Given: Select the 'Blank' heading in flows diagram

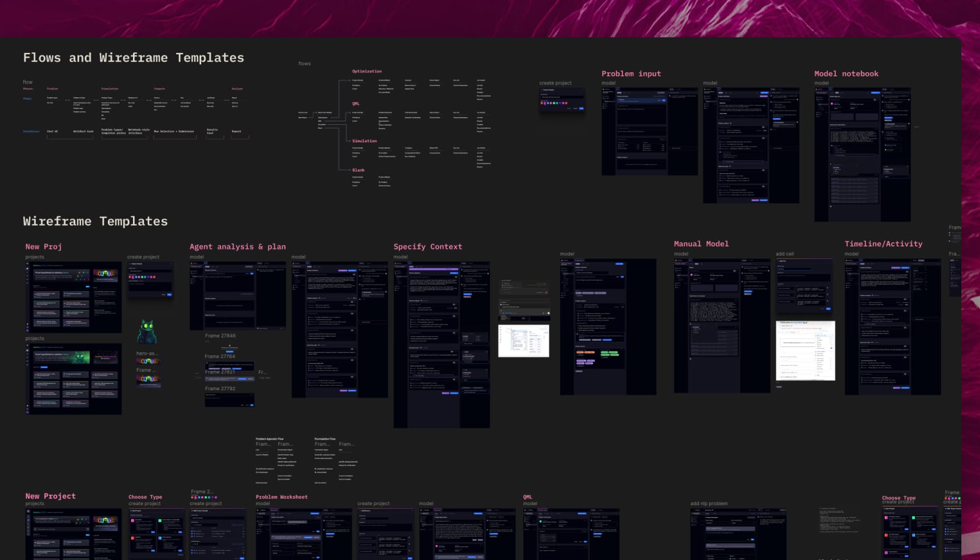Looking at the screenshot, I should 358,170.
